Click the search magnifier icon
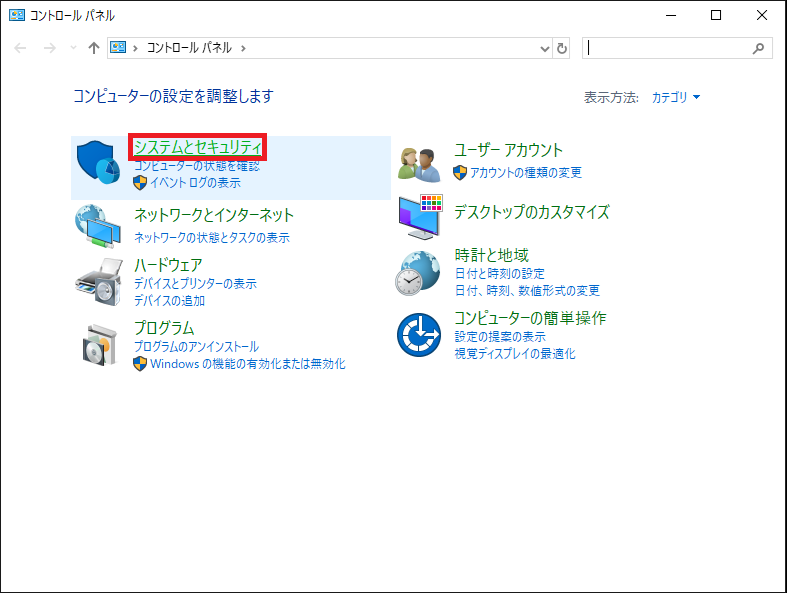Screen dimensions: 787x593 pyautogui.click(x=758, y=48)
